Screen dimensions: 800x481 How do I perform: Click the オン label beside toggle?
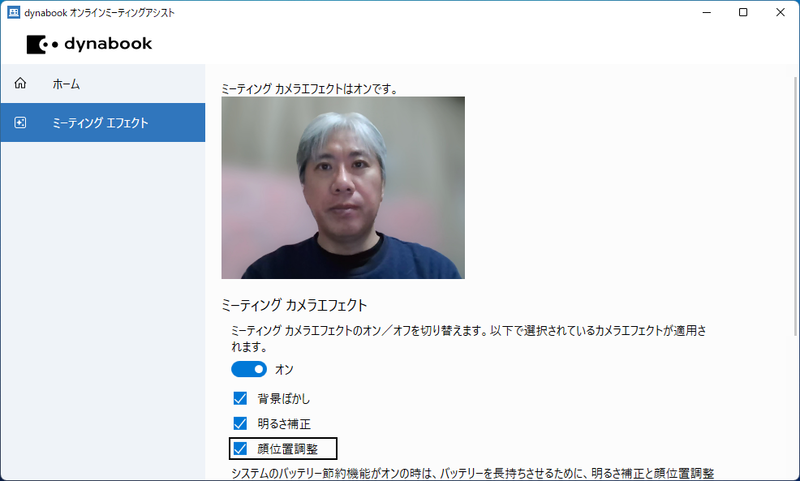coord(284,369)
